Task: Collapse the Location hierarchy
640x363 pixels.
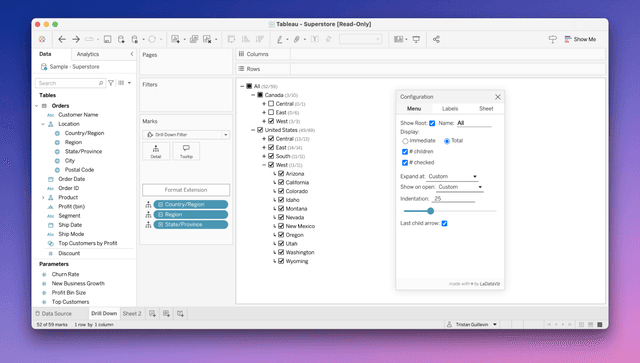Action: (43, 124)
